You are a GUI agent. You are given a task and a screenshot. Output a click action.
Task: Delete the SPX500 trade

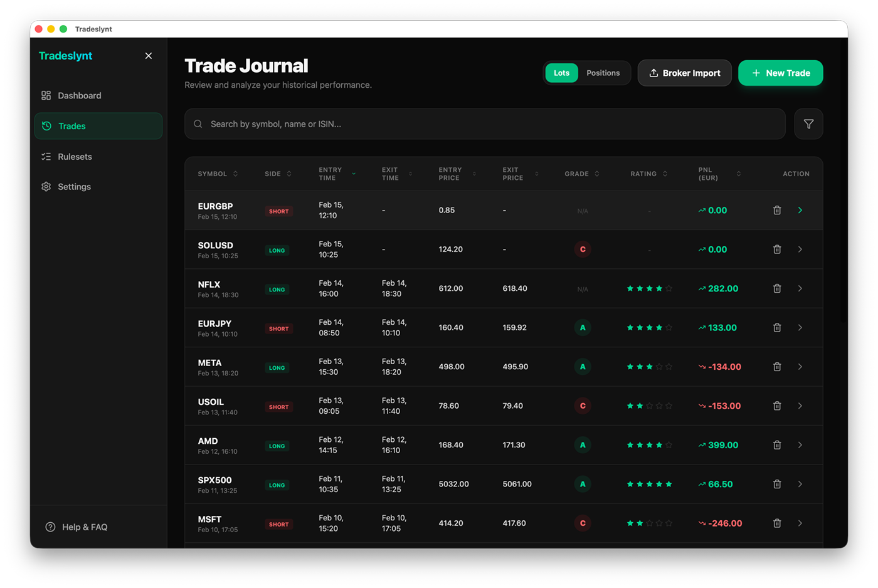click(x=777, y=484)
